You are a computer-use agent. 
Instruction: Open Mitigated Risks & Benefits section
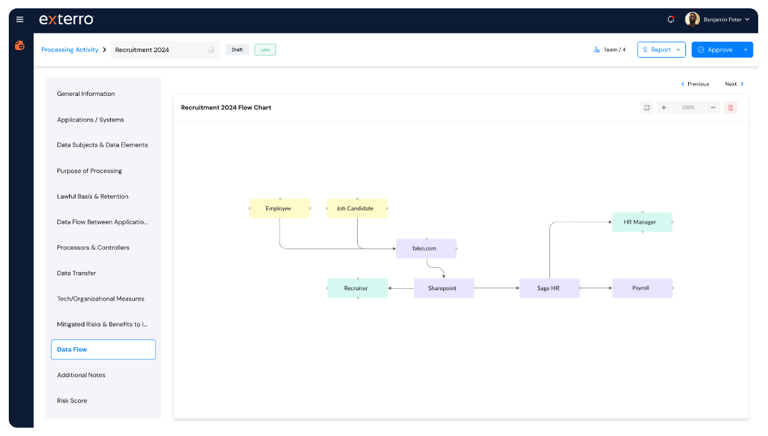[x=103, y=324]
